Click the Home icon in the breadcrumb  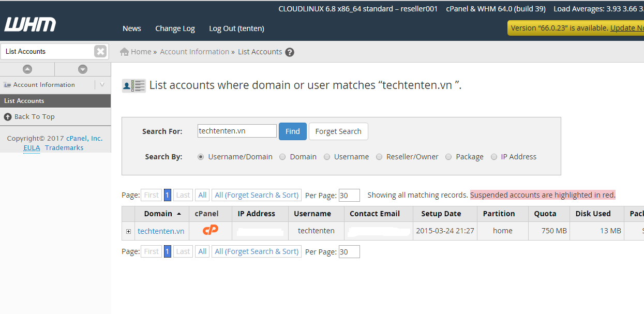point(124,52)
